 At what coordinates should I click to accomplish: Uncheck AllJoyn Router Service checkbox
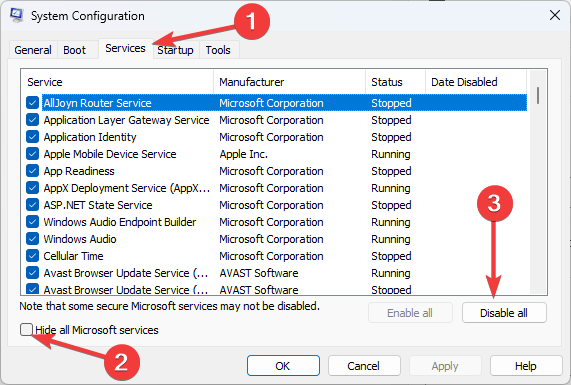tap(32, 103)
